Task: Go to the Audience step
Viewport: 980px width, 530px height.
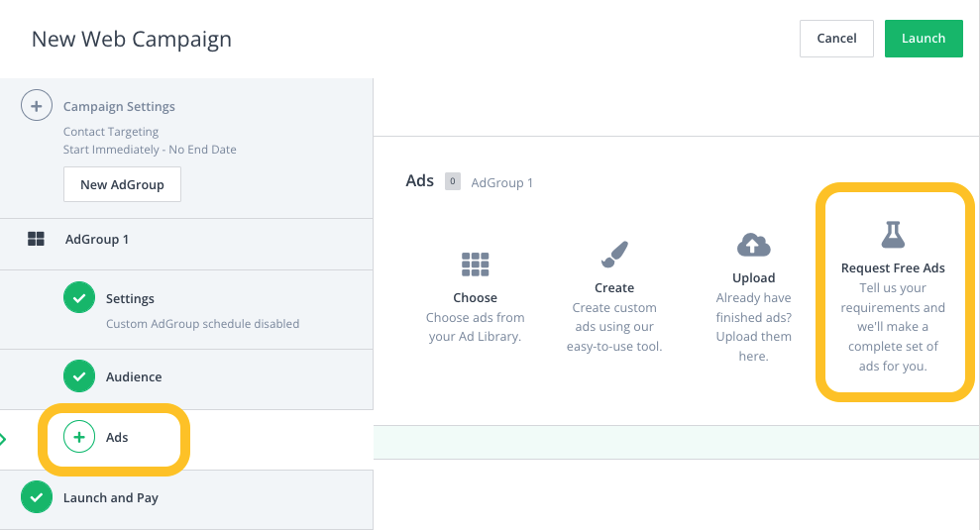Action: 134,376
